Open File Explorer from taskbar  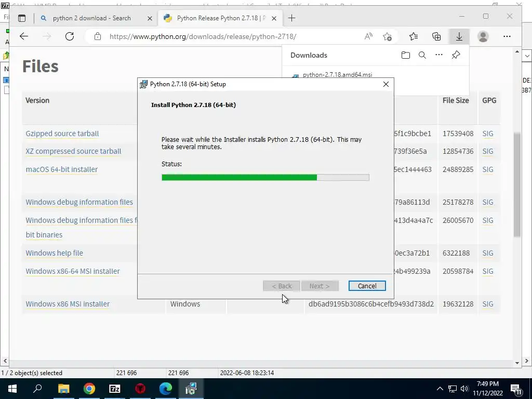pos(63,389)
